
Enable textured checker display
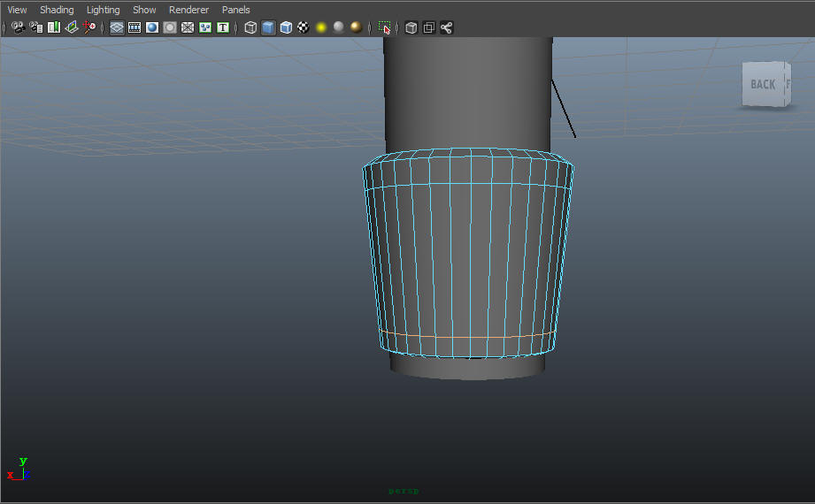(x=304, y=27)
